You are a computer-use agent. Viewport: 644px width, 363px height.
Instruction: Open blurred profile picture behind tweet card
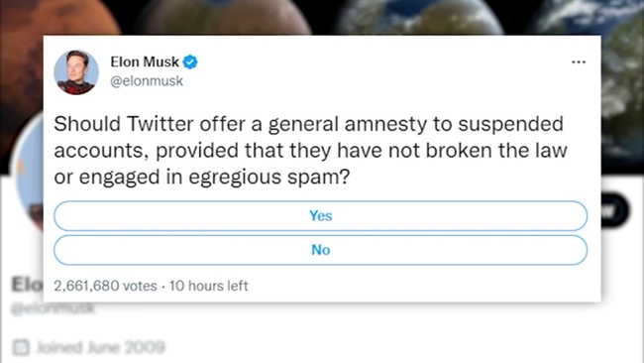coord(28,175)
